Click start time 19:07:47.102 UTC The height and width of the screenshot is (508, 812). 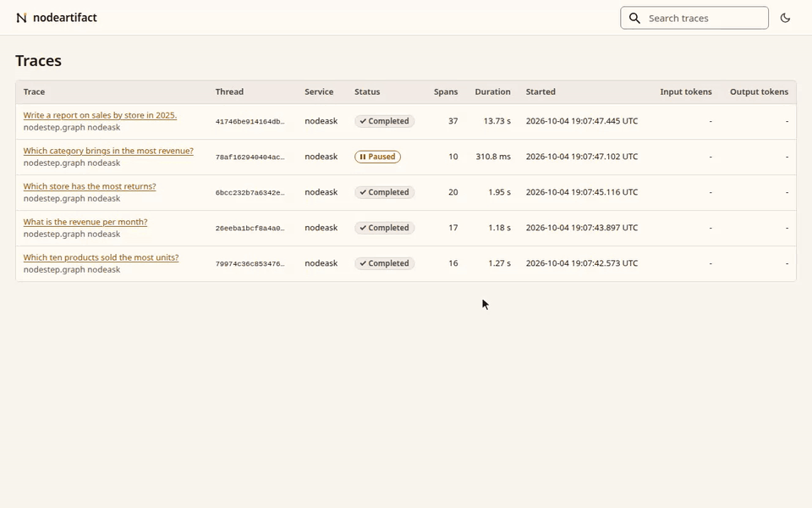tap(582, 157)
